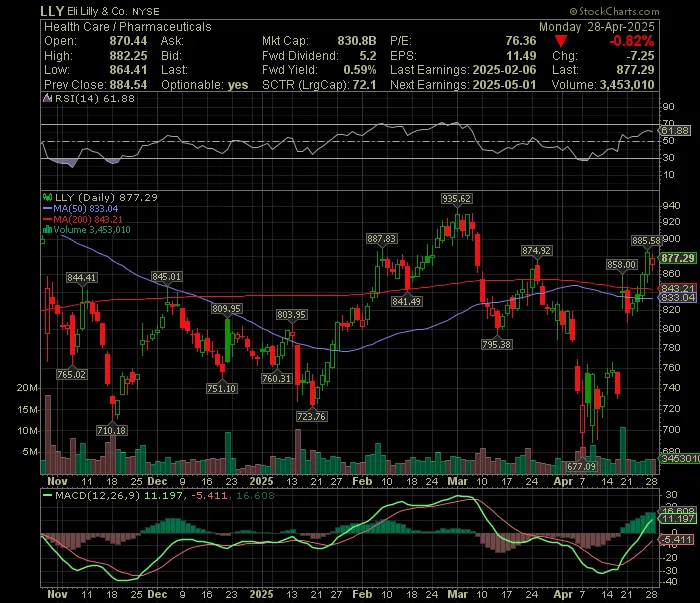This screenshot has width=700, height=603.
Task: Click the 844.41 price annotation
Action: [x=81, y=278]
